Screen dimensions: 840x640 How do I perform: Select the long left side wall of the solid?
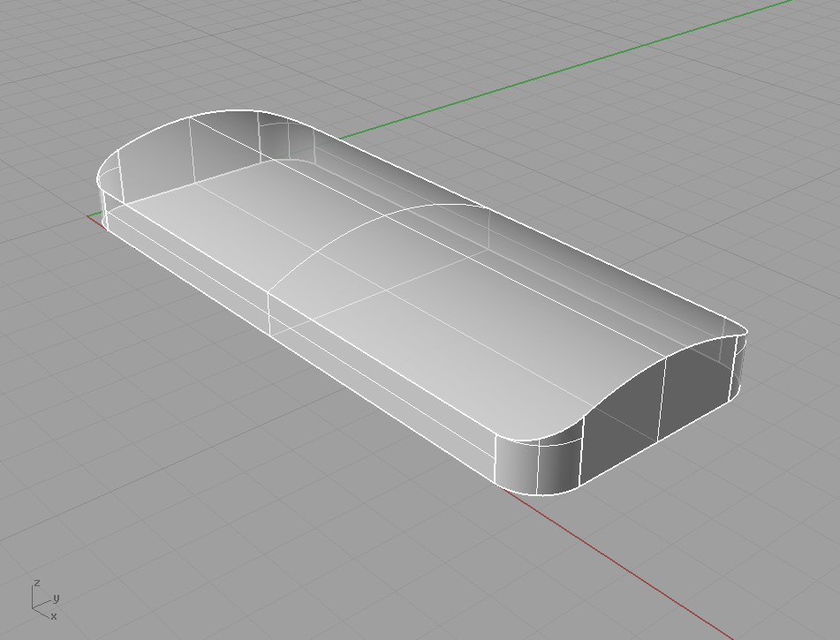tap(353, 353)
